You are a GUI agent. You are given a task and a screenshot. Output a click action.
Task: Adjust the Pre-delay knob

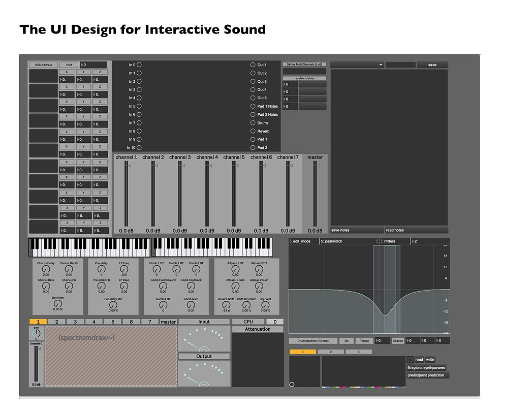click(102, 269)
